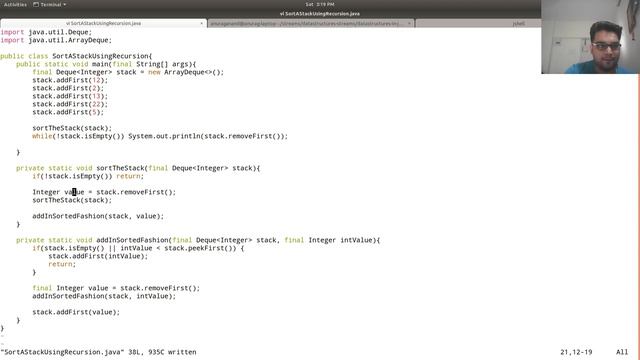Viewport: 640px width, 360px height.
Task: Click the '38L, 935C written' status message
Action: tap(162, 352)
